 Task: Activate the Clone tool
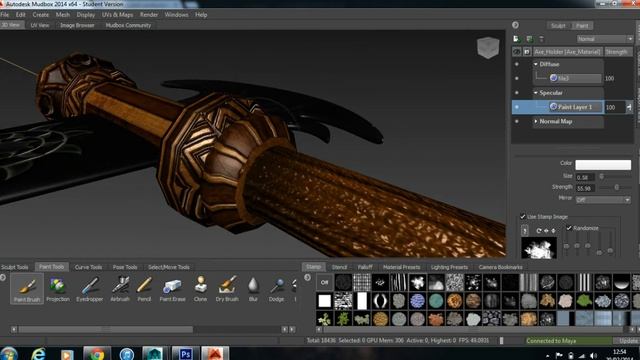pos(200,289)
